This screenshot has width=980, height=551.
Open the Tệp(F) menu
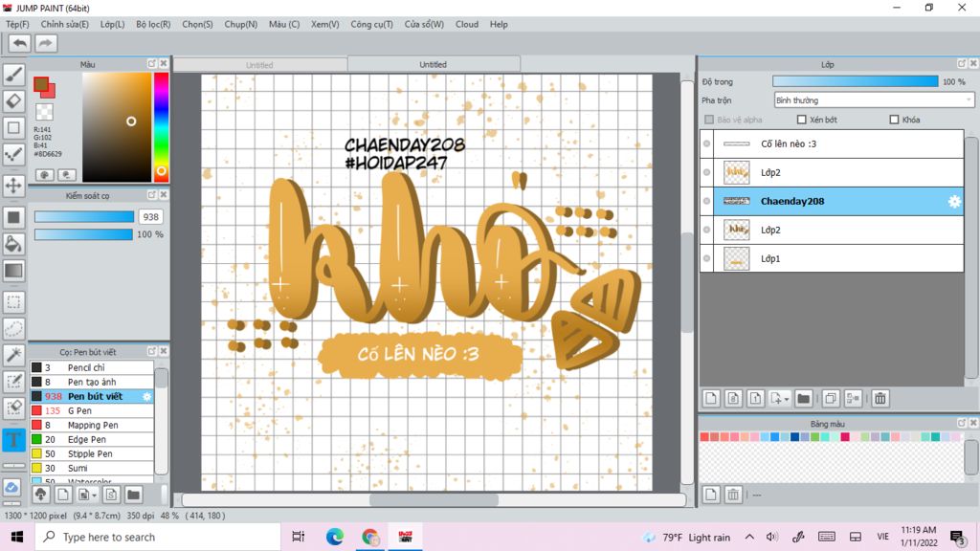click(x=17, y=24)
